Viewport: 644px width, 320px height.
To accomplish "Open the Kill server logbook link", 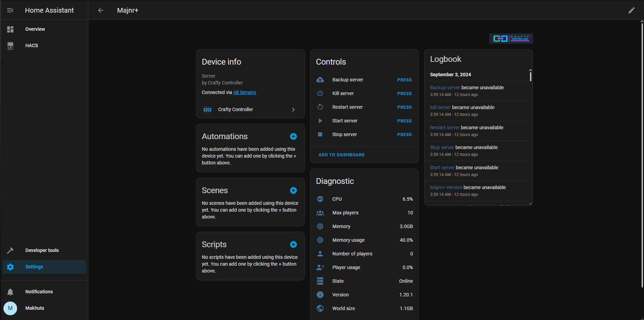I will point(440,108).
